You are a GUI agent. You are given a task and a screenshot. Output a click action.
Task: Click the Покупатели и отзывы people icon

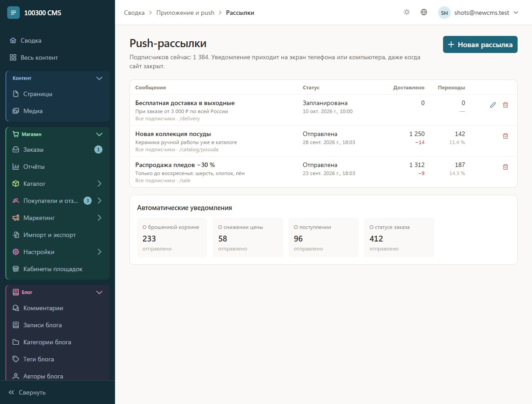(x=16, y=201)
